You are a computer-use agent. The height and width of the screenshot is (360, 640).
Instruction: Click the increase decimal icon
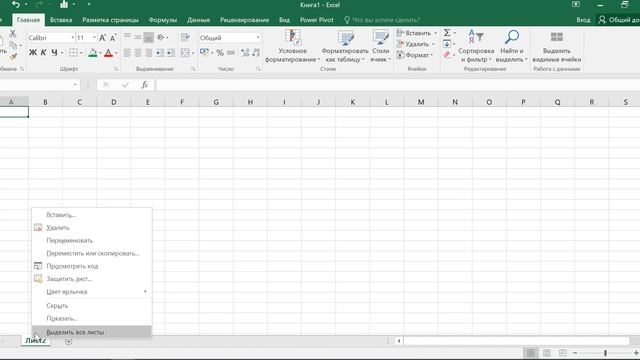[x=245, y=53]
